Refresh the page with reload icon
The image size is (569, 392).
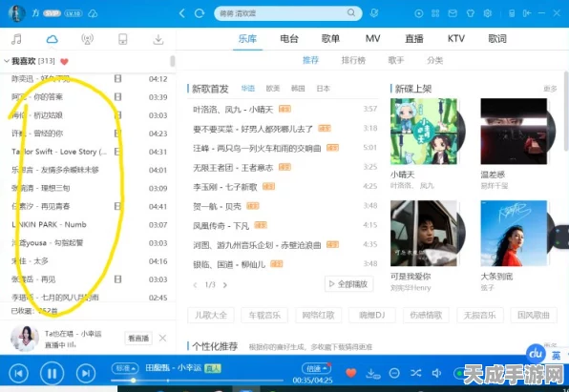click(x=200, y=13)
